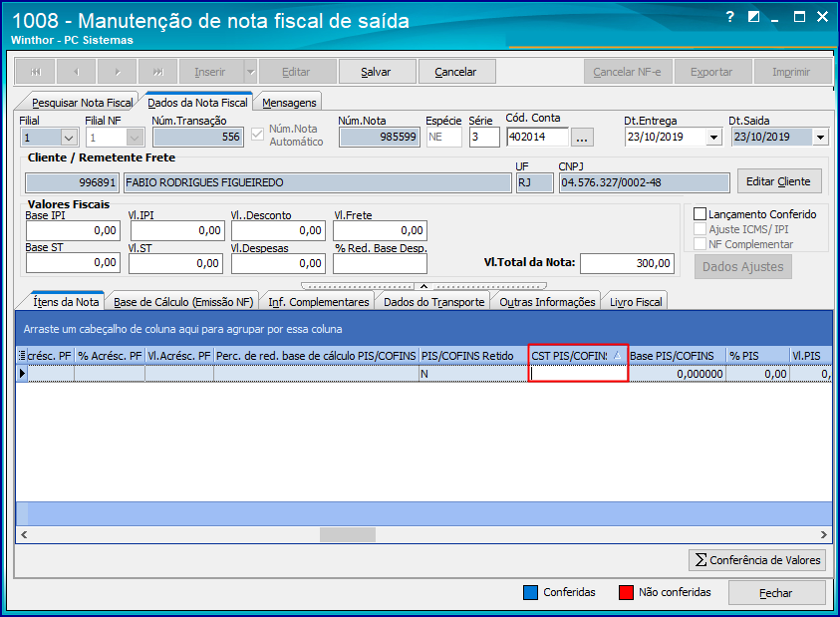
Task: Toggle Núm.Nota Automático checkbox
Action: coord(257,134)
